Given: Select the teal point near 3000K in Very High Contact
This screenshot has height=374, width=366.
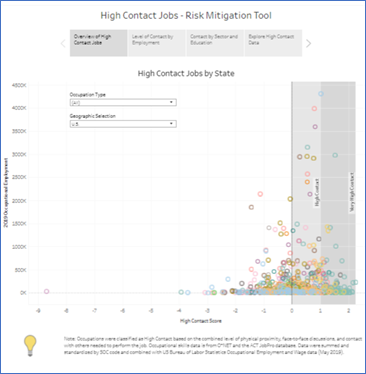Looking at the screenshot, I should pos(335,155).
